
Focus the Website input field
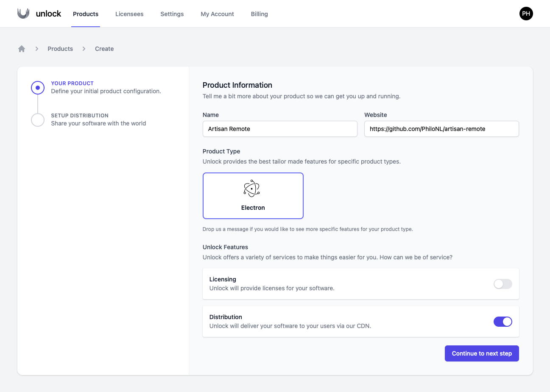pyautogui.click(x=441, y=129)
